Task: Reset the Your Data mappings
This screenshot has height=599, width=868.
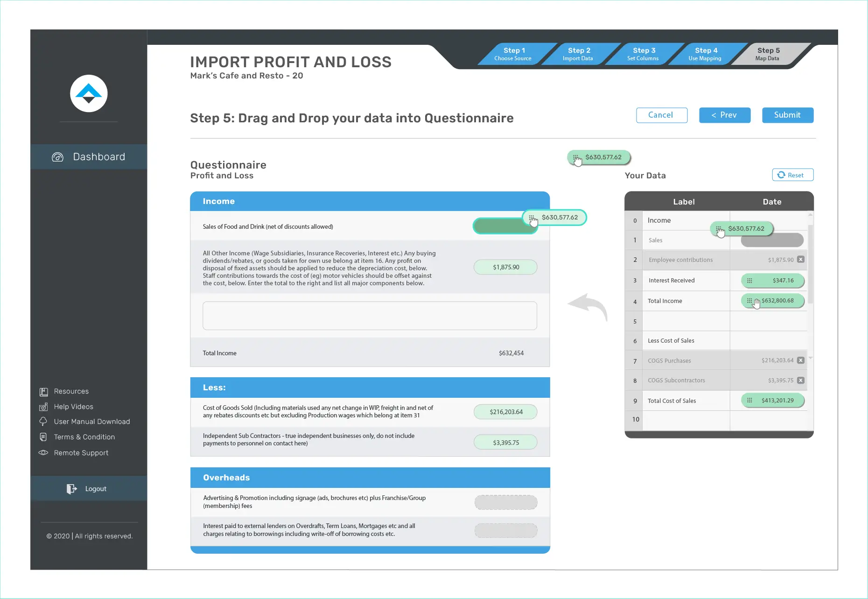Action: point(792,175)
